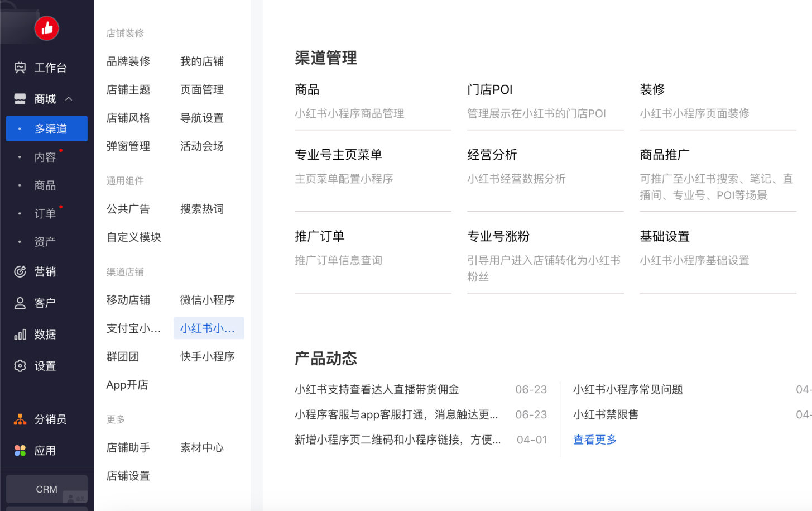Viewport: 812px width, 511px height.
Task: Open 群团团 link
Action: point(123,356)
